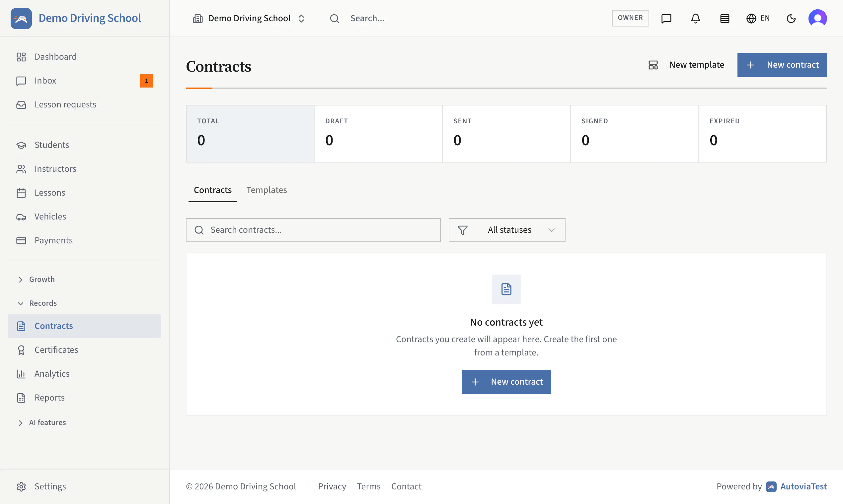
Task: Focus the Search contracts field
Action: (313, 230)
